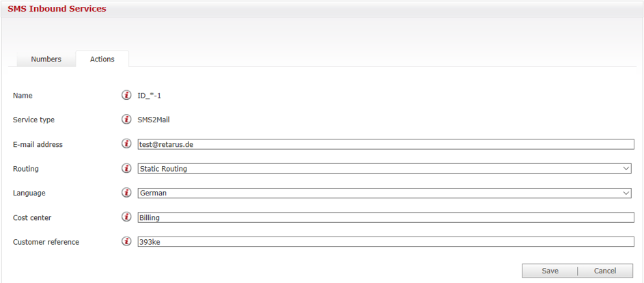Screen dimensions: 644x283
Task: Click the info icon beside Service type
Action: point(126,120)
